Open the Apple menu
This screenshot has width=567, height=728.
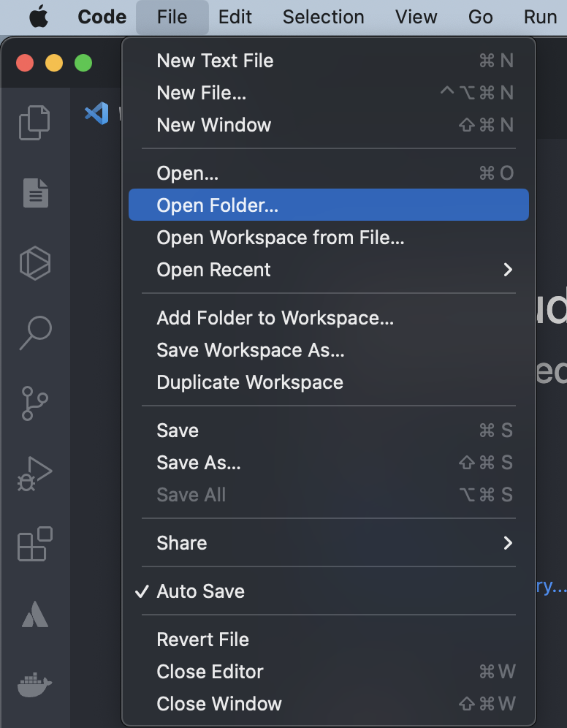coord(39,17)
